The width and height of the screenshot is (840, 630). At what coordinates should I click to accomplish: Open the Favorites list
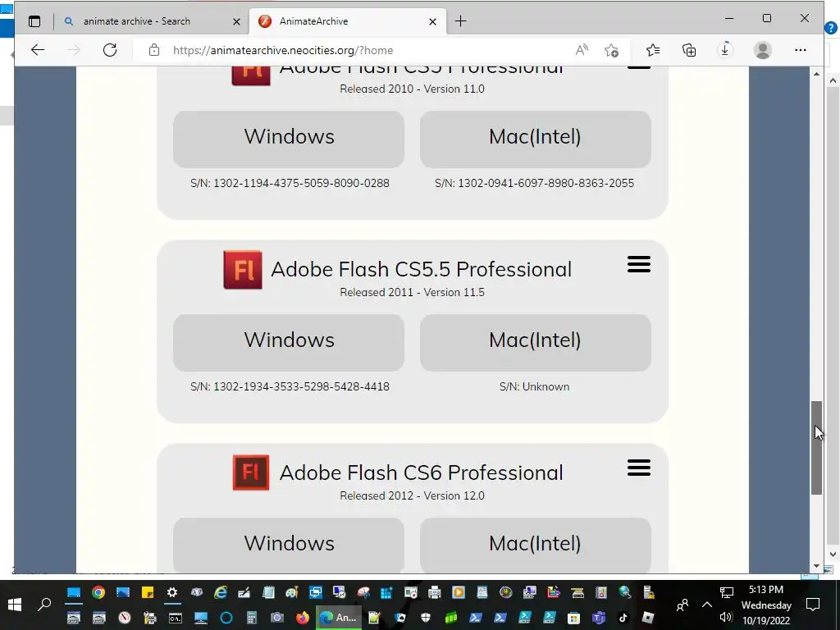[652, 50]
